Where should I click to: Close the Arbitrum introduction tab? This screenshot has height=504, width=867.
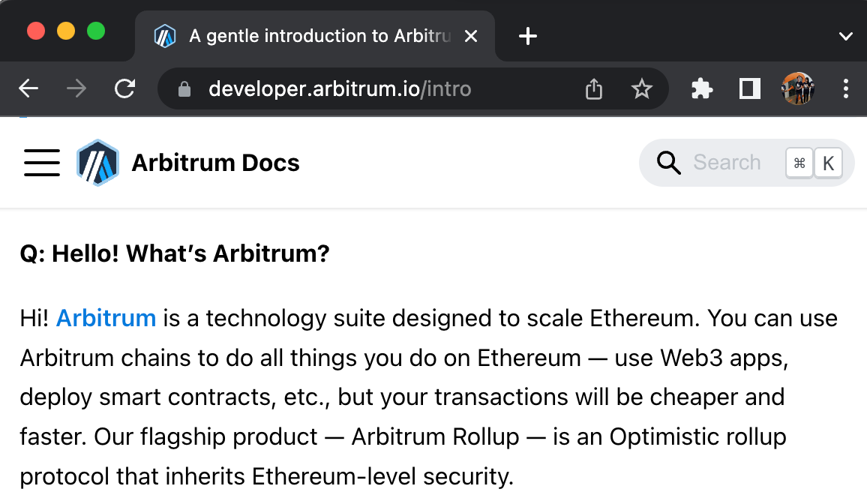coord(471,36)
